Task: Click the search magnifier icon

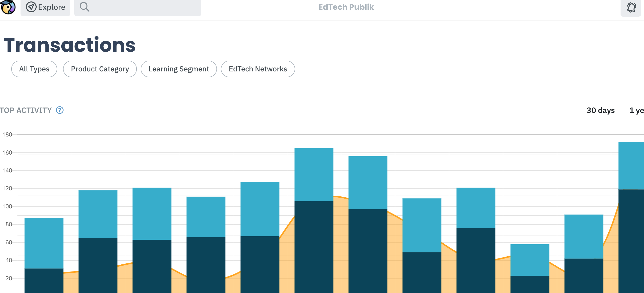Action: pos(84,7)
